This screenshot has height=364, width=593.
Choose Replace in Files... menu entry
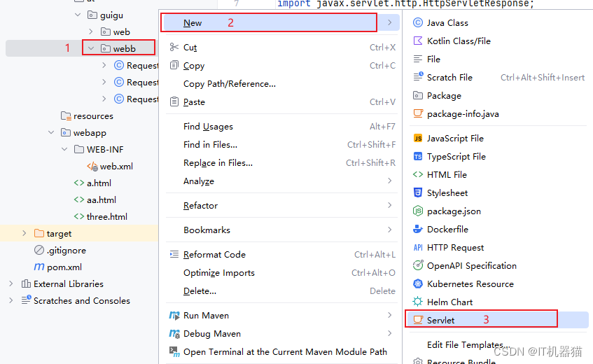pos(218,163)
